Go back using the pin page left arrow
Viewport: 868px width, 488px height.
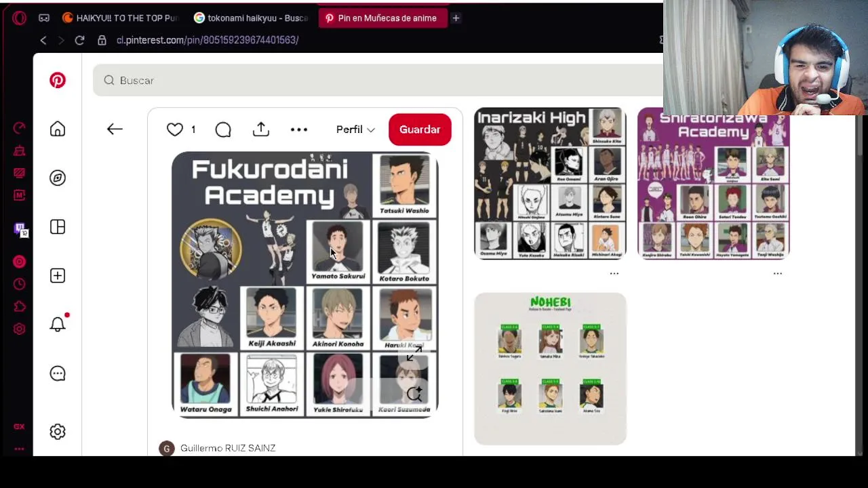[x=115, y=129]
